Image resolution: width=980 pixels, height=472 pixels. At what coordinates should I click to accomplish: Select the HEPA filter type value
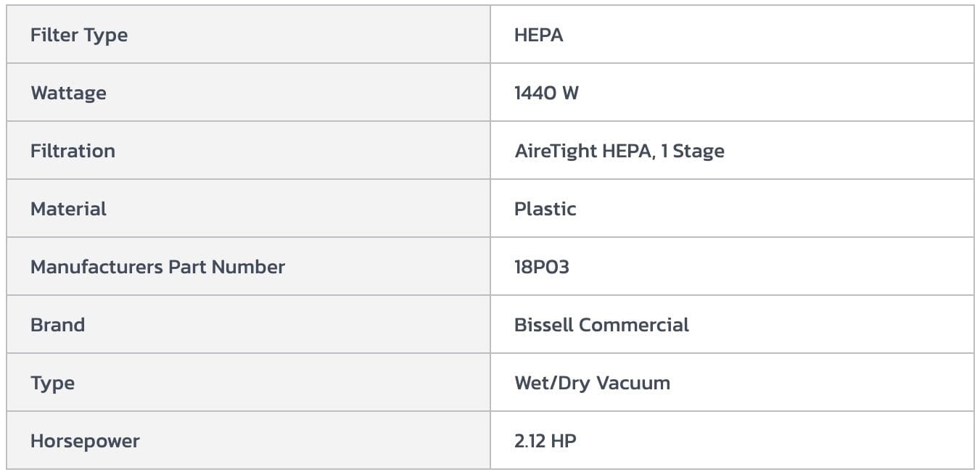[x=538, y=35]
